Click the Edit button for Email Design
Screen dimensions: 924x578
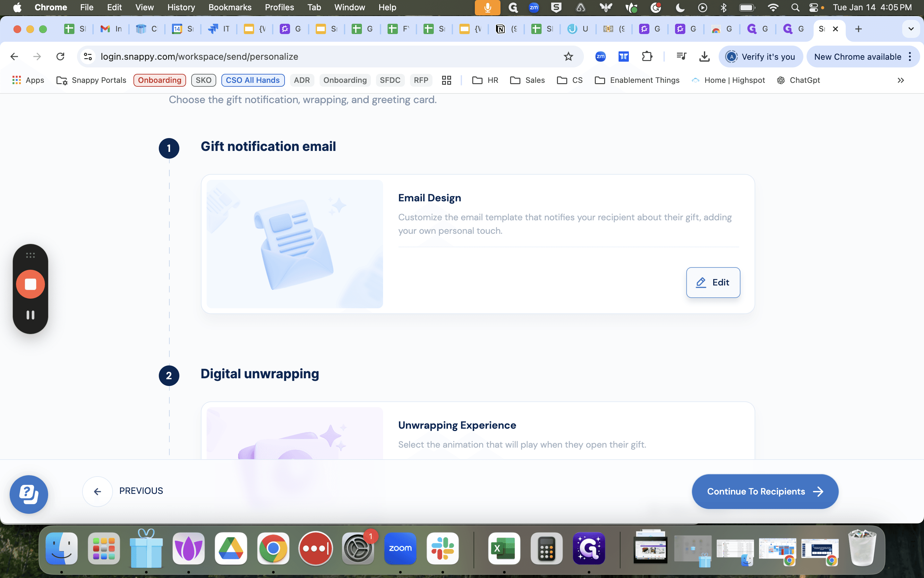(x=713, y=283)
